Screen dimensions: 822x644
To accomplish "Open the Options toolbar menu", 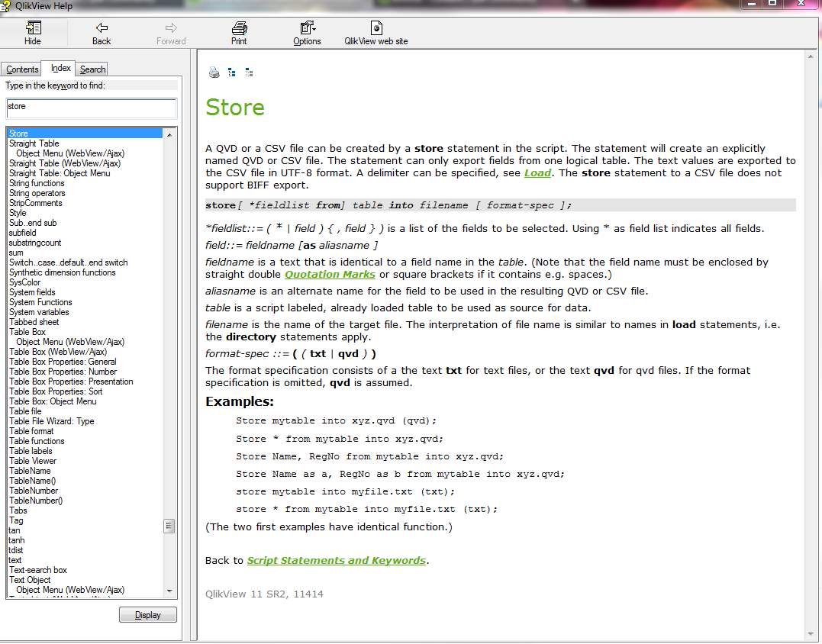I will click(x=307, y=33).
